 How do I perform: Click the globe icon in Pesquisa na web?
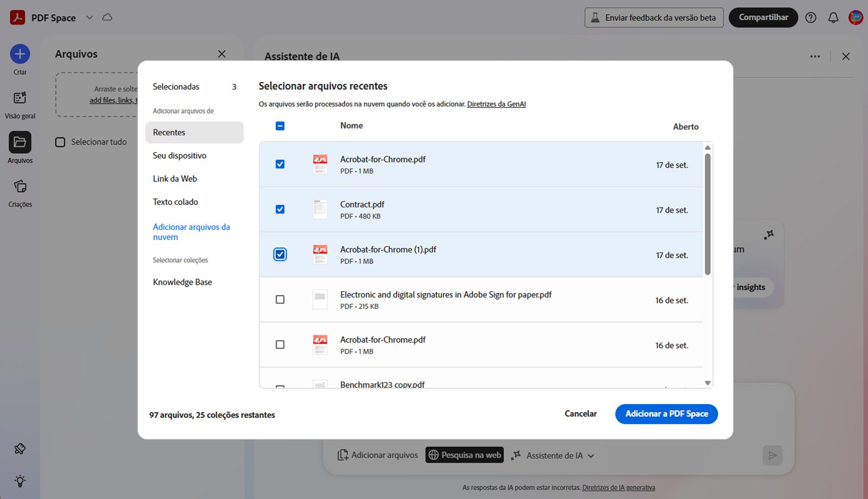[433, 455]
